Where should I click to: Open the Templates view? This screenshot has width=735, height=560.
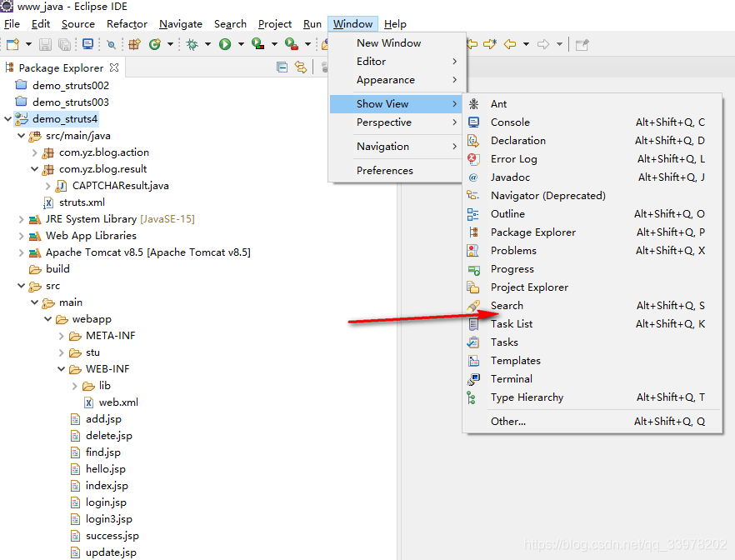[592, 360]
